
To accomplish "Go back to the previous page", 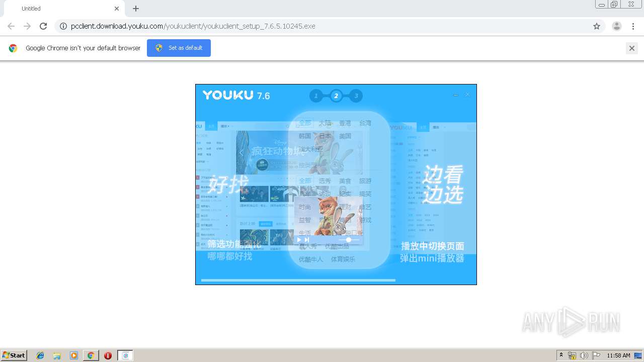I will click(11, 26).
